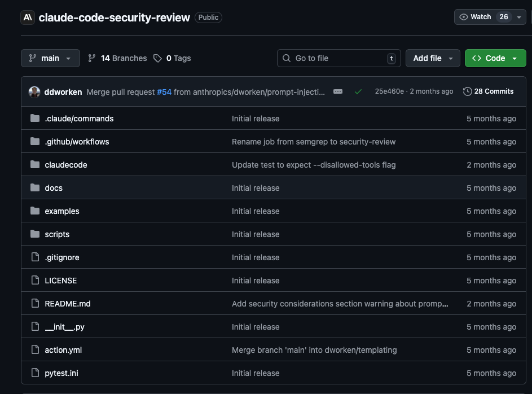
Task: Expand commit message ellipsis icon
Action: (x=338, y=91)
